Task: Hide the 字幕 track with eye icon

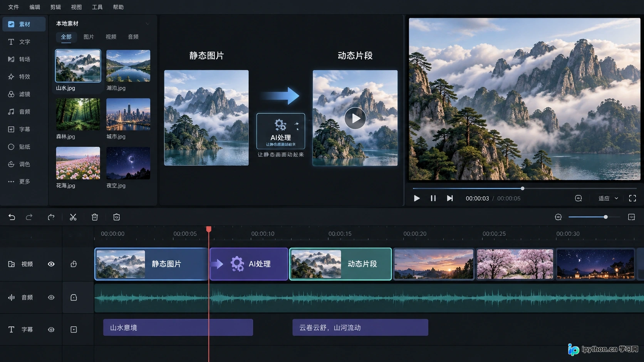Action: [x=51, y=329]
